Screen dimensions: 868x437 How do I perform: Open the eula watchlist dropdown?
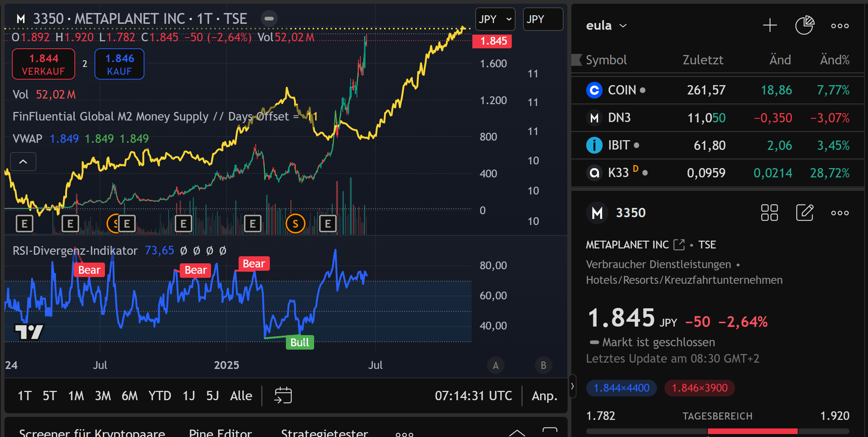coord(606,26)
